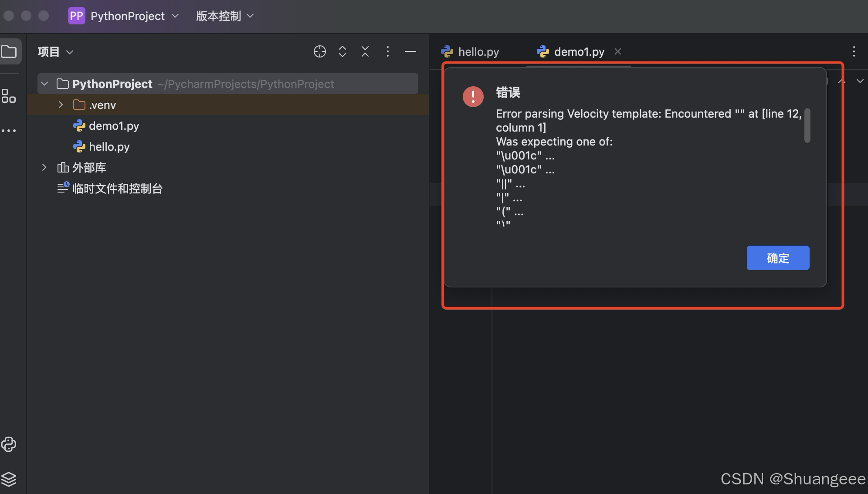Click the 确定 button in error dialog
Screen dimensions: 868x494
coord(778,258)
